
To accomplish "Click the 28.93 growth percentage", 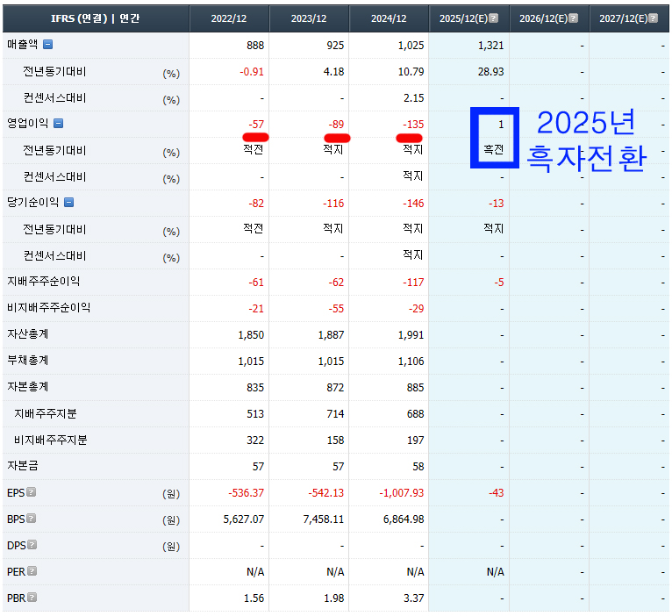I will click(491, 72).
